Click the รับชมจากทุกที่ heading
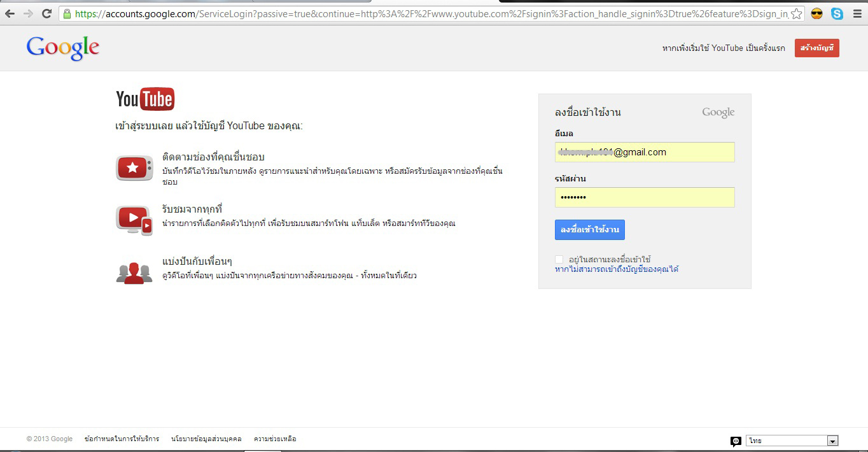Screen dimensions: 868x452 192,209
